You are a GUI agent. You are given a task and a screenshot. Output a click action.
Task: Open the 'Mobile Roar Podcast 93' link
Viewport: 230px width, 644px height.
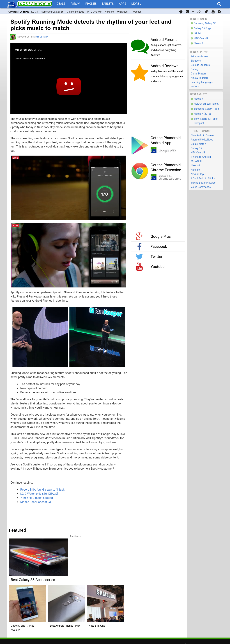pyautogui.click(x=36, y=502)
